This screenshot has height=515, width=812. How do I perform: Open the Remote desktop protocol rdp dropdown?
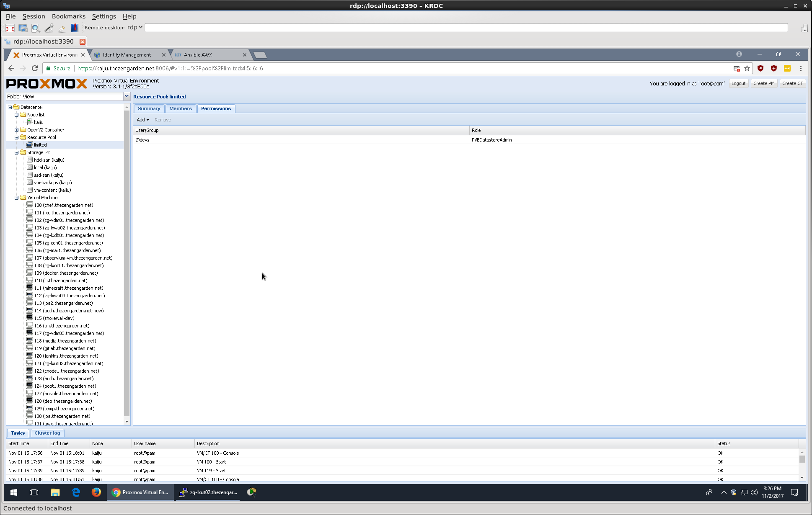point(135,27)
